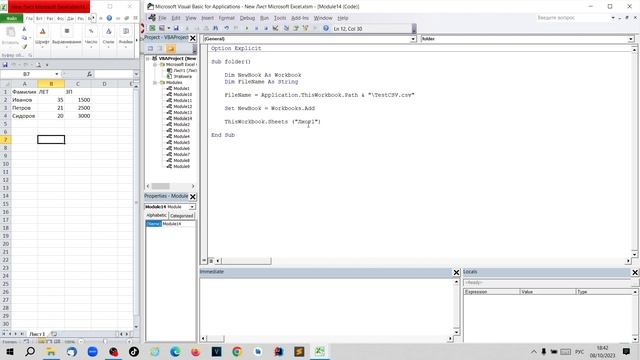Open Object Browser icon in VBA toolbar
This screenshot has height=360, width=640.
point(305,28)
